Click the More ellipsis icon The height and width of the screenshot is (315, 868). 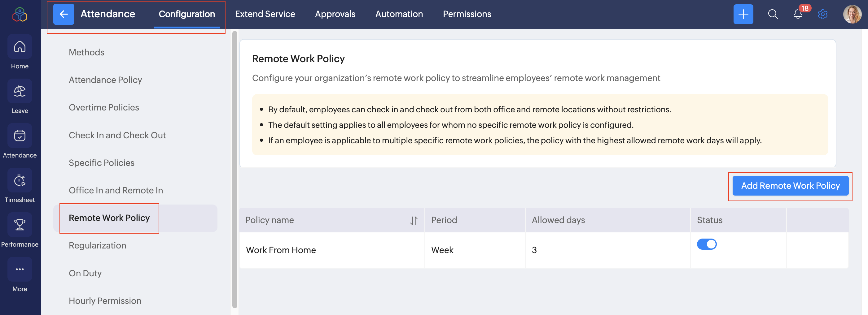tap(20, 269)
